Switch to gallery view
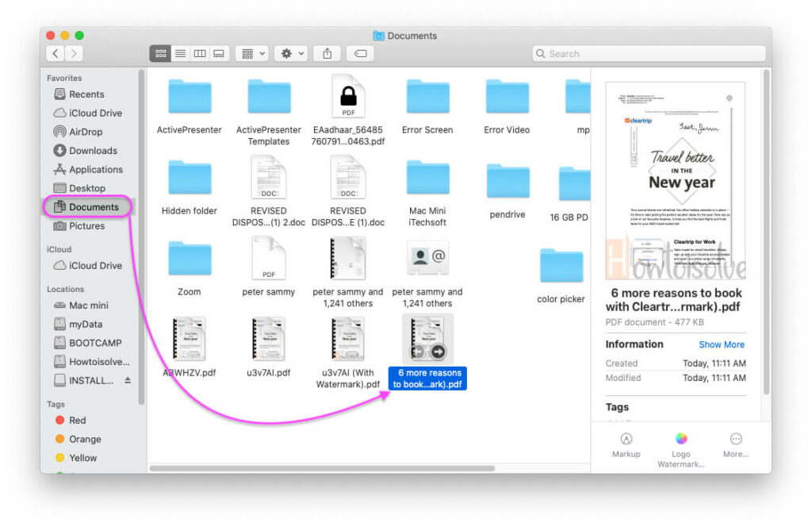Image resolution: width=812 pixels, height=527 pixels. pyautogui.click(x=218, y=53)
